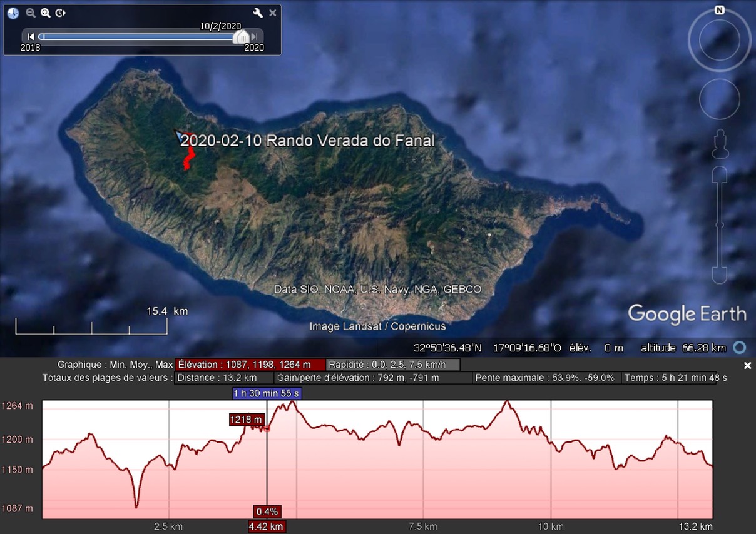Select the Rapidité speed metrics box
Screen dimensions: 756x534
(394, 365)
